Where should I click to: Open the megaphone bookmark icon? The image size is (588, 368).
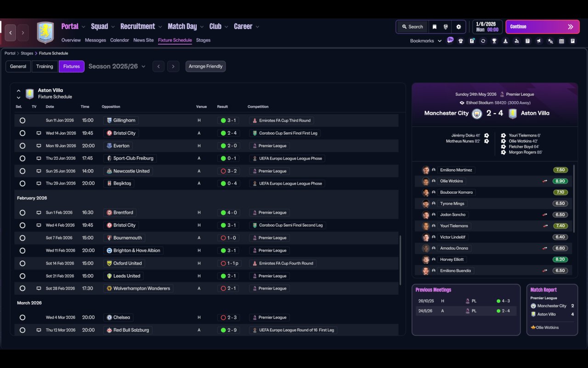click(x=539, y=41)
